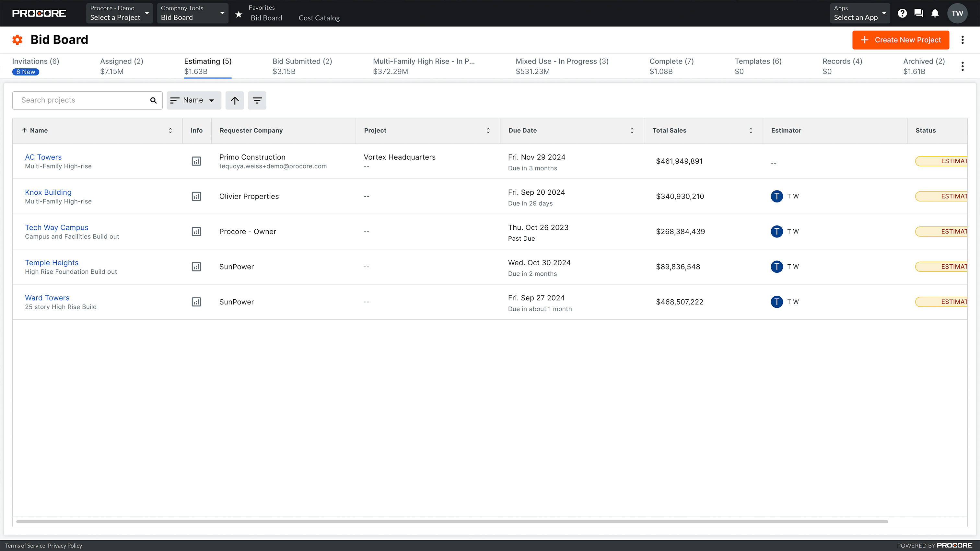The image size is (980, 551).
Task: Switch to the Invitations tab
Action: (x=35, y=61)
